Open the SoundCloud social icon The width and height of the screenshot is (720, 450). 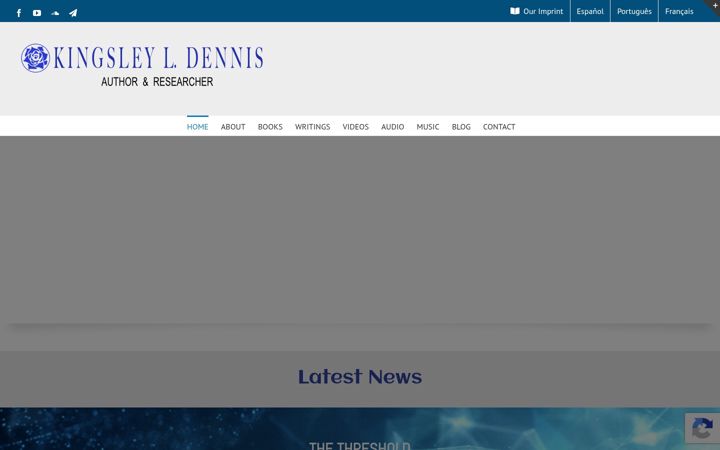(55, 13)
